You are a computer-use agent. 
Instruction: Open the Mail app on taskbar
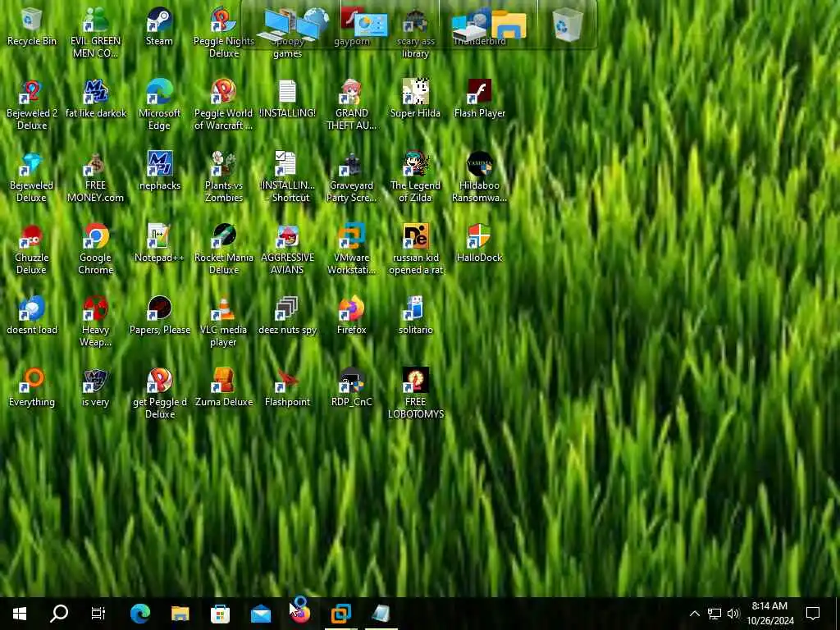(260, 614)
